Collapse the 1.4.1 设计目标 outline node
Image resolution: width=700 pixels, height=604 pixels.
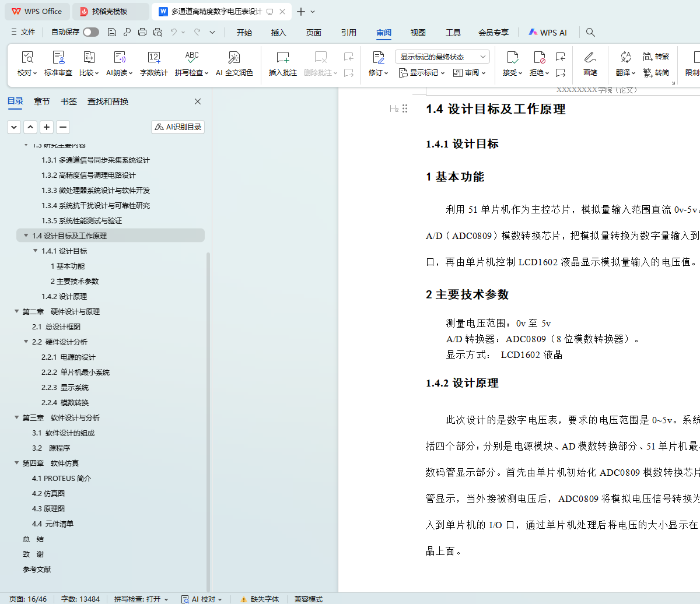[36, 251]
